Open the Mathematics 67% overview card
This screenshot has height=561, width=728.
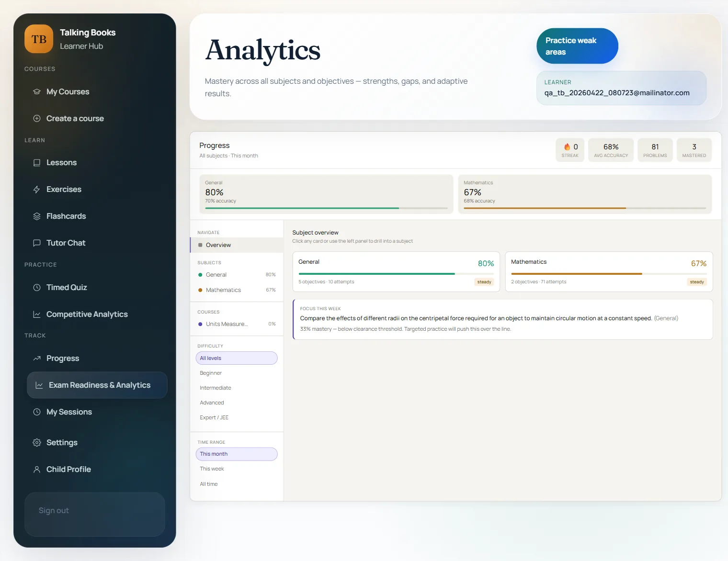609,271
